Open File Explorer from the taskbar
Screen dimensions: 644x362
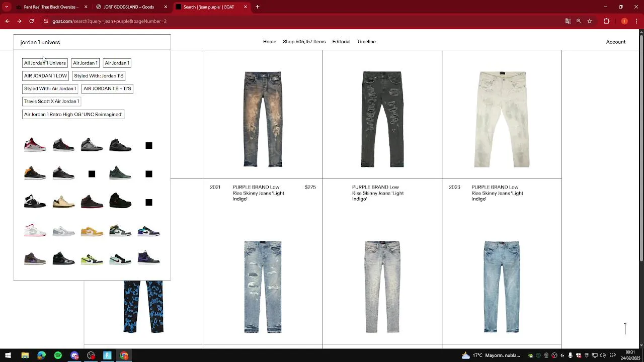[25, 355]
